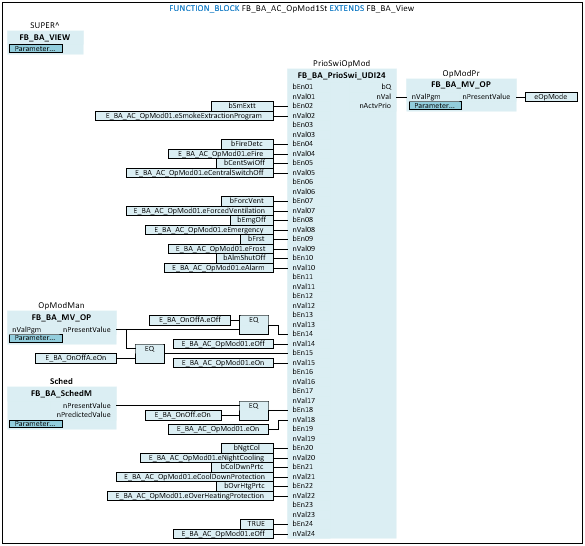Select eOn box wired to nVal19

[x=218, y=429]
